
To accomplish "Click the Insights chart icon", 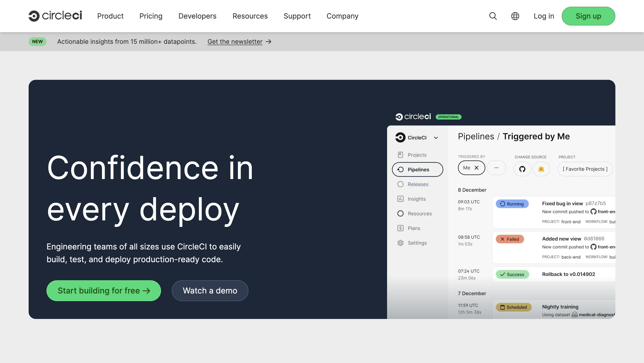I will (x=400, y=199).
